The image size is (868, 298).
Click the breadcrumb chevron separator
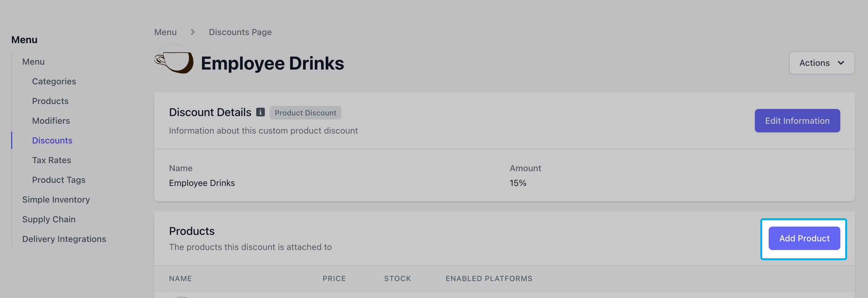click(193, 32)
